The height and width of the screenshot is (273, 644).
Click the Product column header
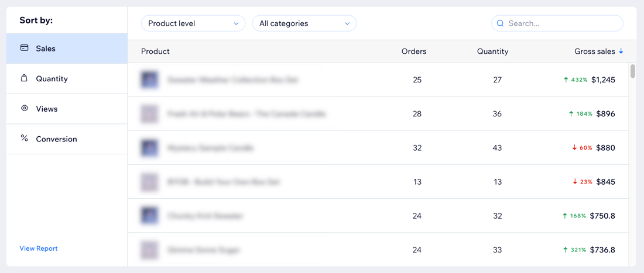click(x=155, y=51)
